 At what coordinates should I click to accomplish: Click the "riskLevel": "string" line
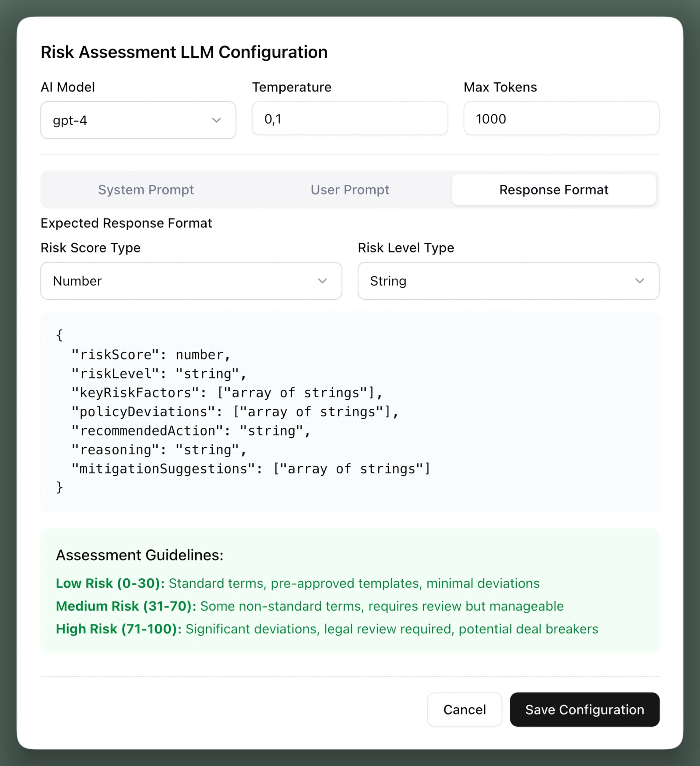pyautogui.click(x=159, y=373)
